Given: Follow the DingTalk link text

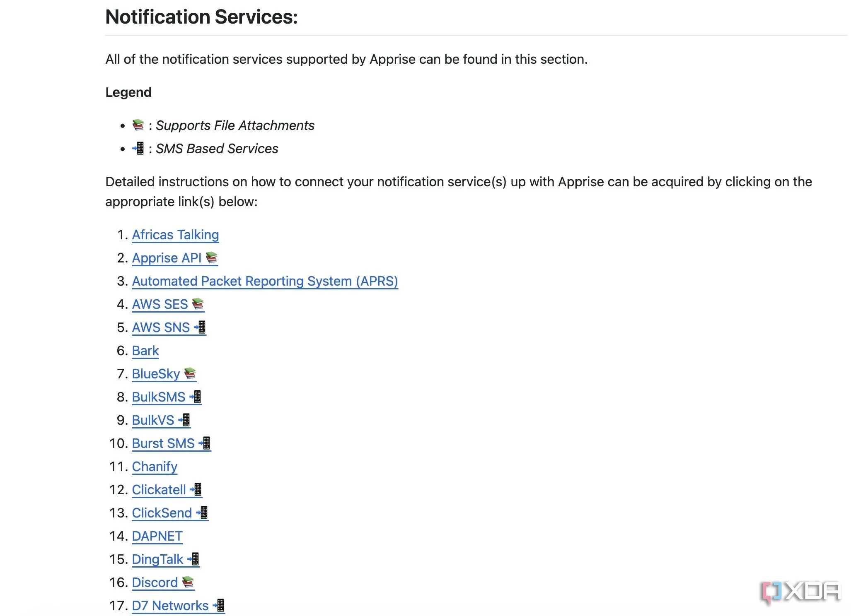Looking at the screenshot, I should tap(157, 559).
